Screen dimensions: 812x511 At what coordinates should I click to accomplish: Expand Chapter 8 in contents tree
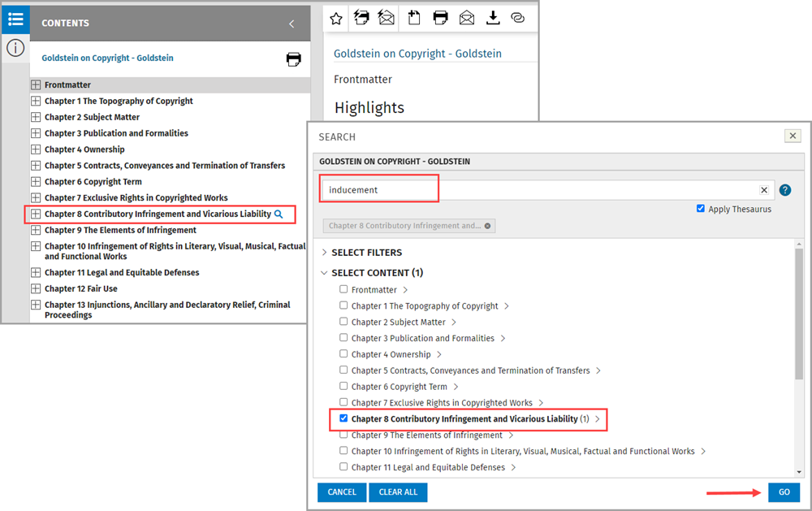pos(36,214)
